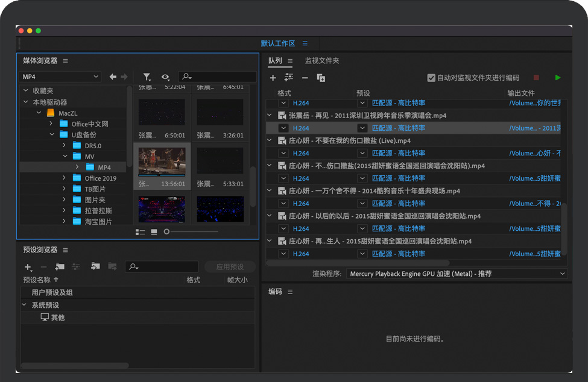
Task: Start the queue with the green play button
Action: 558,78
